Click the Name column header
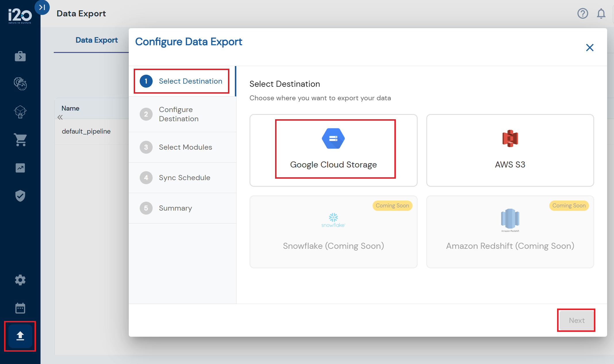The width and height of the screenshot is (614, 364). [x=70, y=108]
